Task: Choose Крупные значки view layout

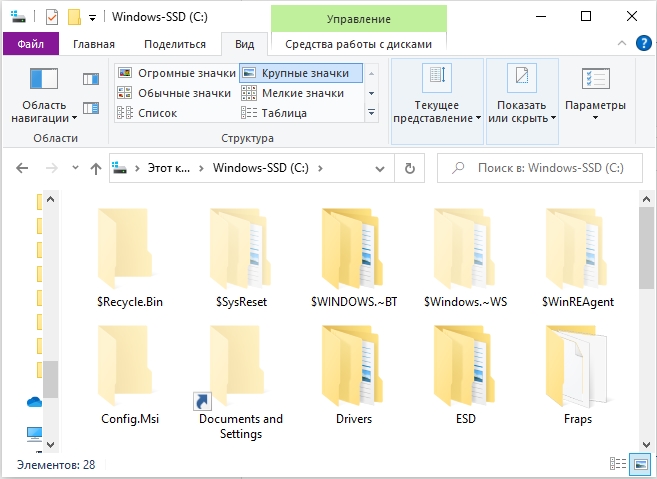Action: 301,73
